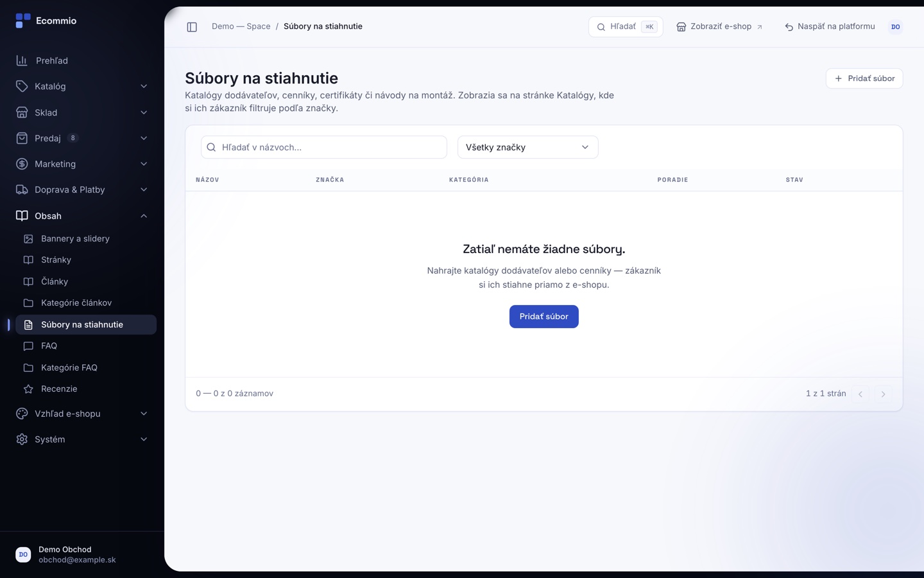
Task: Click the DO avatar in top bar
Action: coord(895,27)
